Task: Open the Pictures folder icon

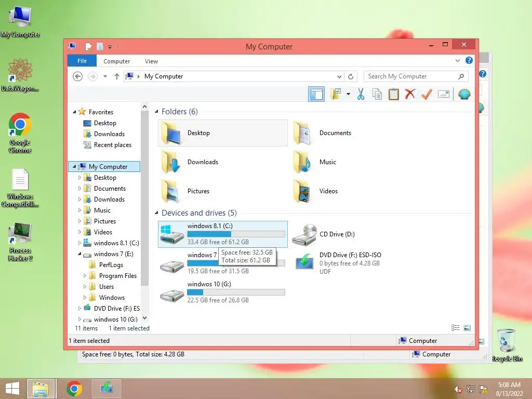Action: coord(170,191)
